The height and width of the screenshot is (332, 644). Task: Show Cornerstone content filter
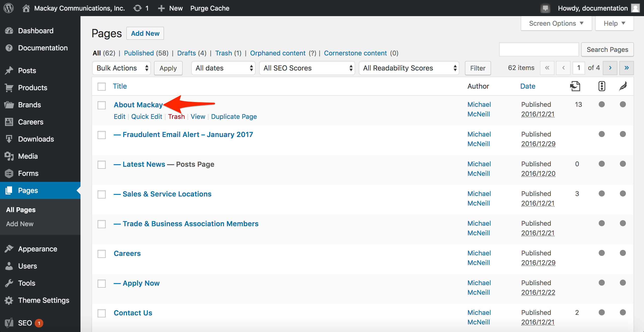[355, 53]
